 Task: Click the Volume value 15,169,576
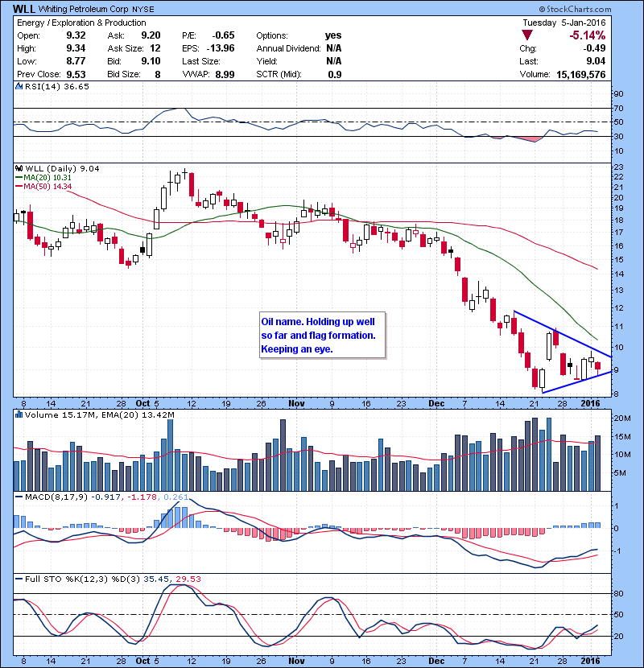581,74
